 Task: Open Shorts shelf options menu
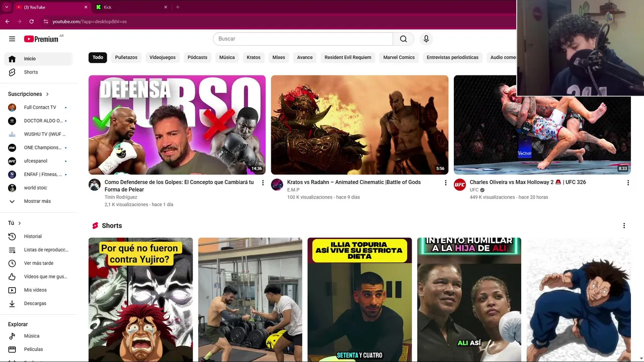click(x=624, y=226)
